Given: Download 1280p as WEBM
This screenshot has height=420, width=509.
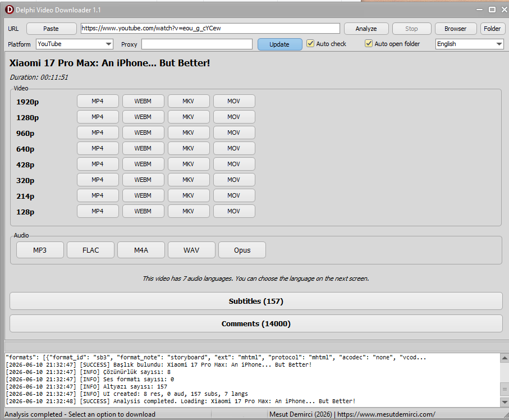Looking at the screenshot, I should point(143,117).
